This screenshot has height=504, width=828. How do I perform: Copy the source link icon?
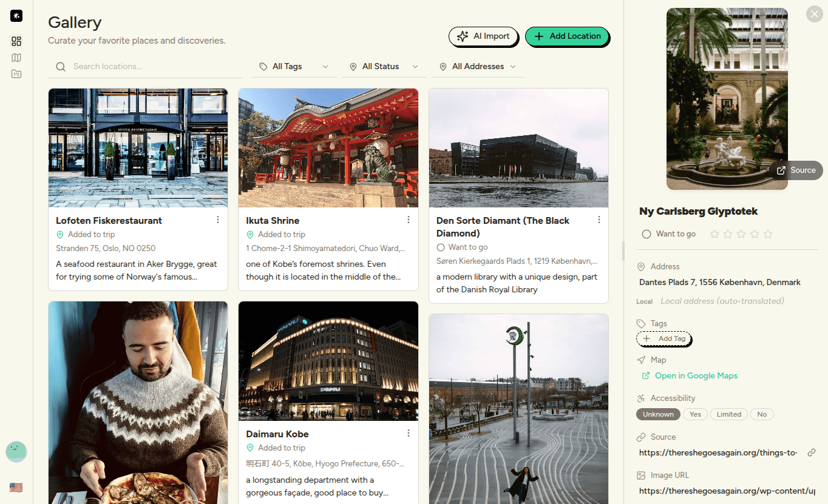[811, 453]
